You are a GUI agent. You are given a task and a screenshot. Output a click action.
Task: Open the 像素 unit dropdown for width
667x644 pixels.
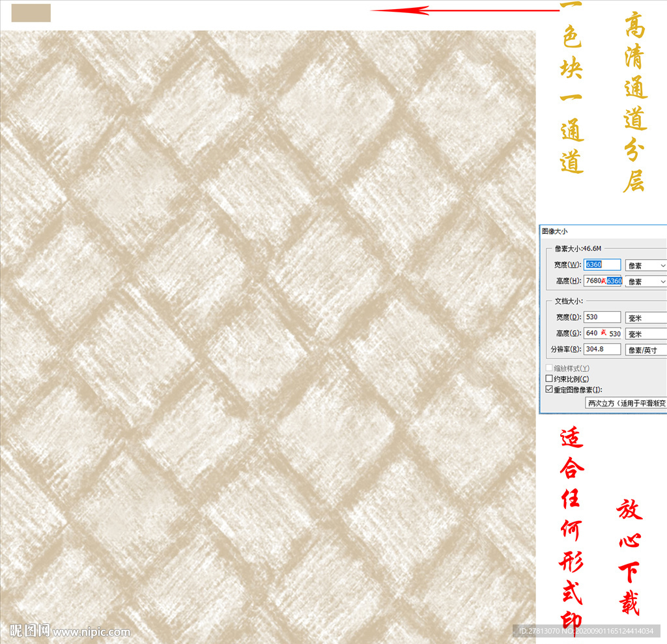[x=646, y=266]
